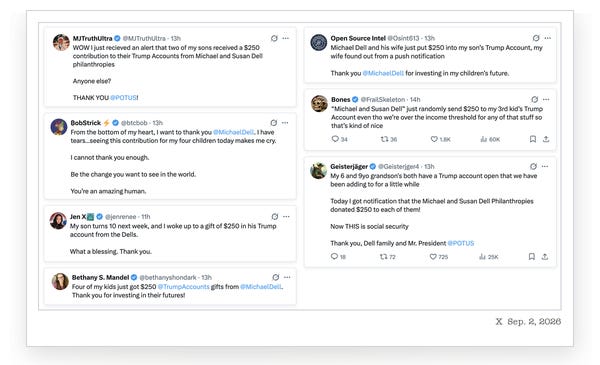Click the @MichaelDell mention in BobStrick's tweet
Screen dimensions: 600x365
(233, 132)
